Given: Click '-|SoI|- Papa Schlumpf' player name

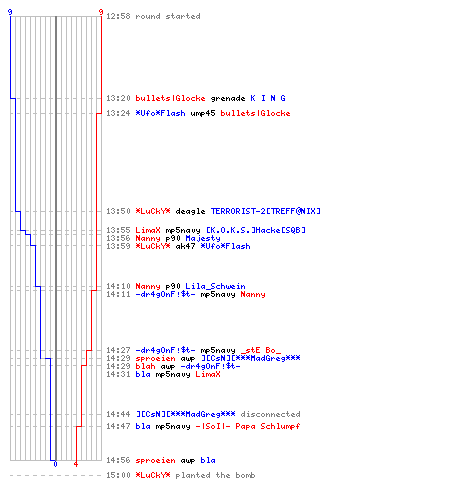Looking at the screenshot, I should (248, 426).
